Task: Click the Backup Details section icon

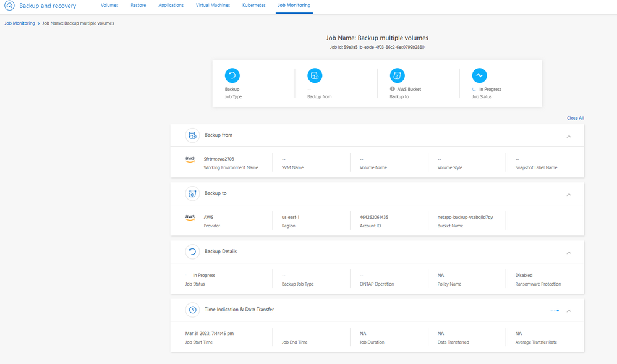Action: click(x=192, y=252)
